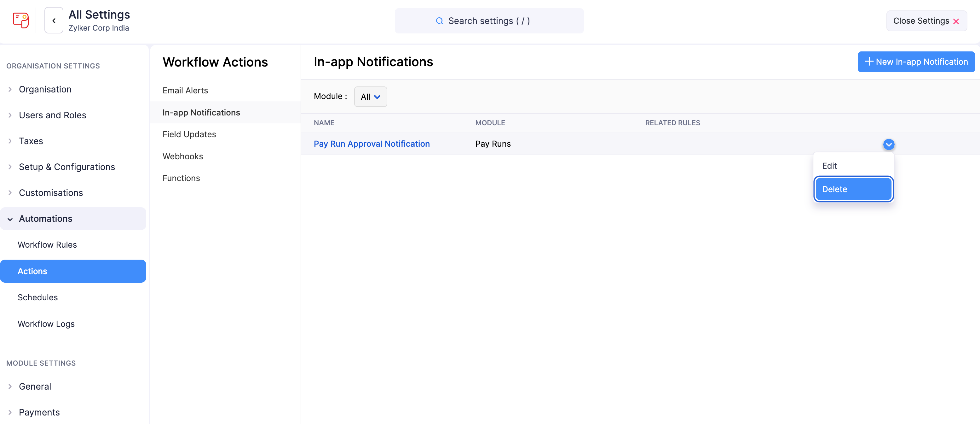Open Schedules in sidebar
Screen dimensions: 980x424
(73, 297)
